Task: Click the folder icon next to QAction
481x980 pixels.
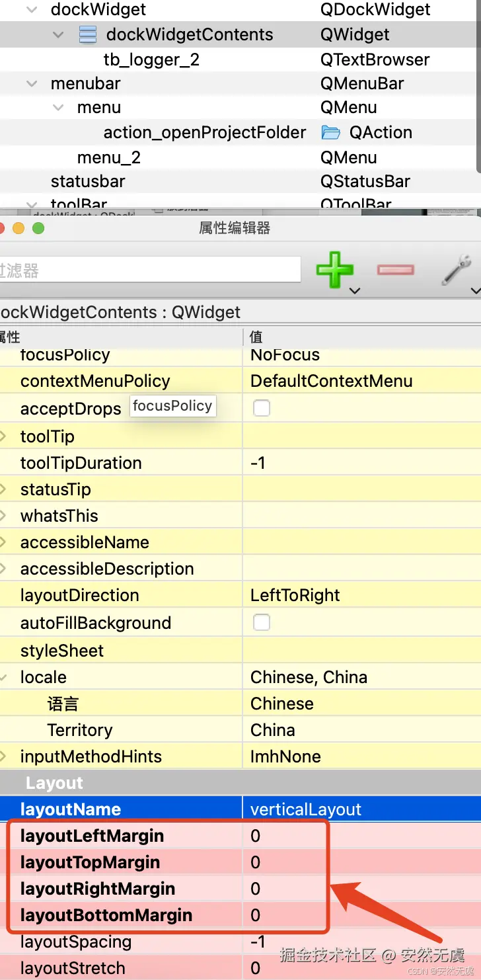Action: [330, 133]
